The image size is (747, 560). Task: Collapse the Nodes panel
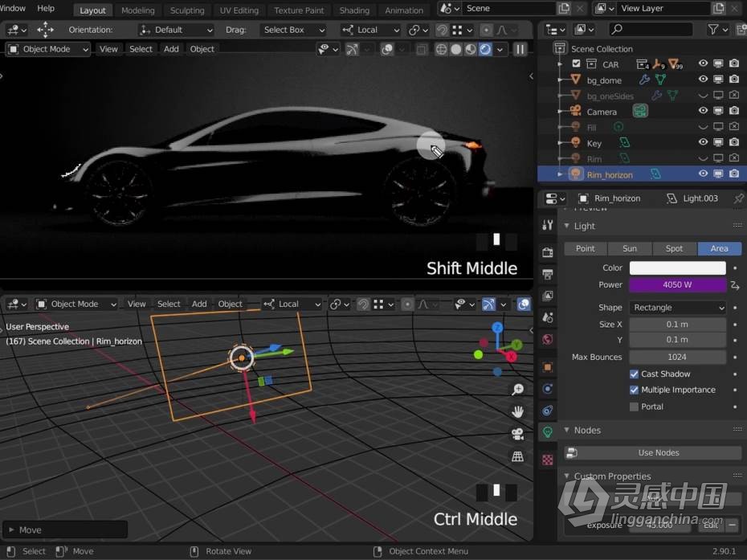coord(567,430)
